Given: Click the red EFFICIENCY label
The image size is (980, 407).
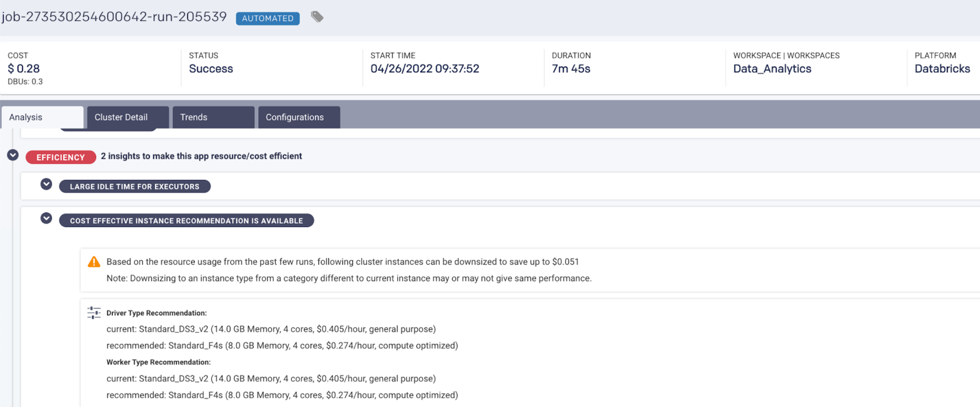Looking at the screenshot, I should tap(61, 157).
